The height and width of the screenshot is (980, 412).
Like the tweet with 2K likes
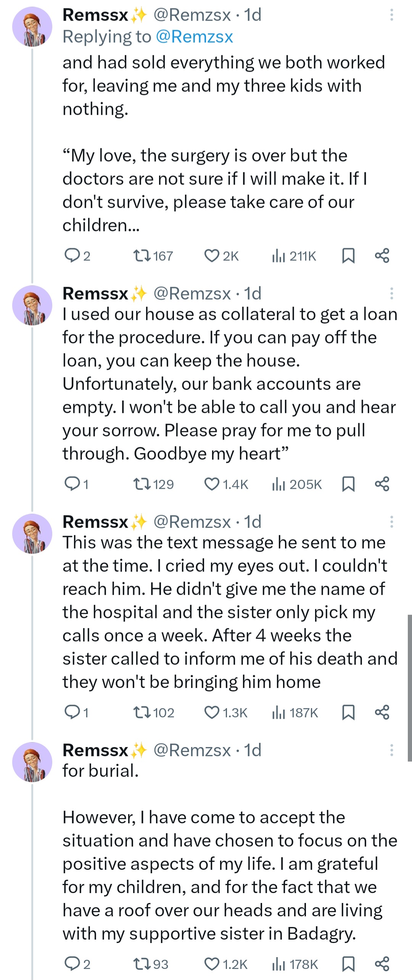[x=212, y=256]
